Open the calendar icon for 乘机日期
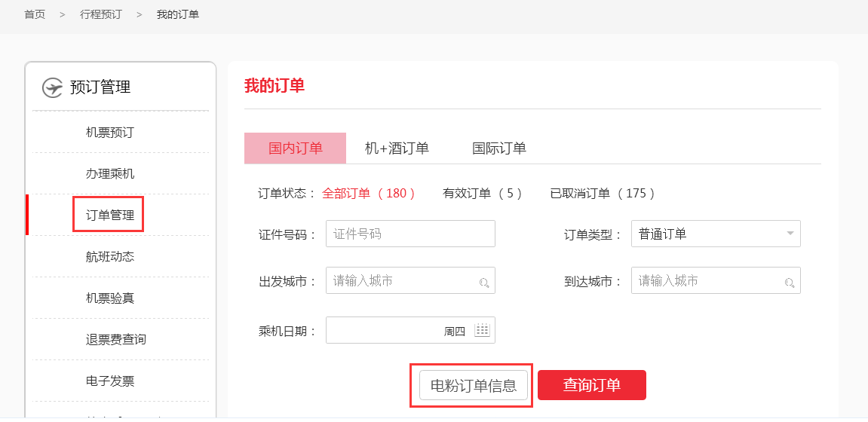 [482, 330]
